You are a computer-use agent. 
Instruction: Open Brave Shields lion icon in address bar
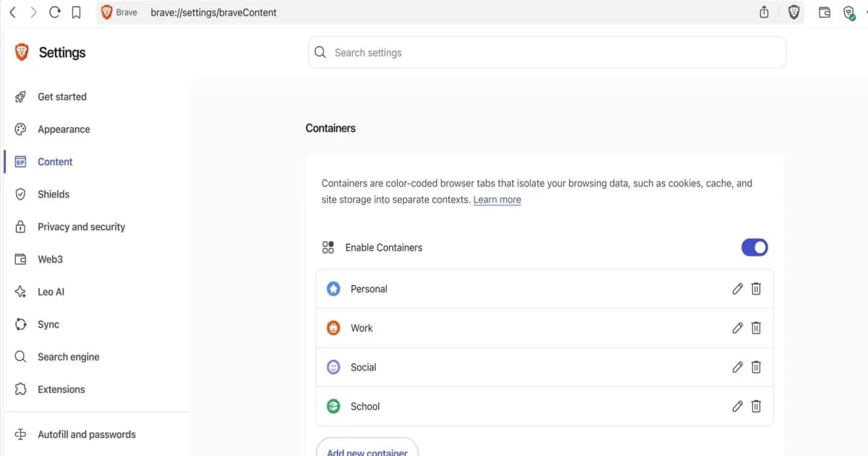[x=793, y=12]
